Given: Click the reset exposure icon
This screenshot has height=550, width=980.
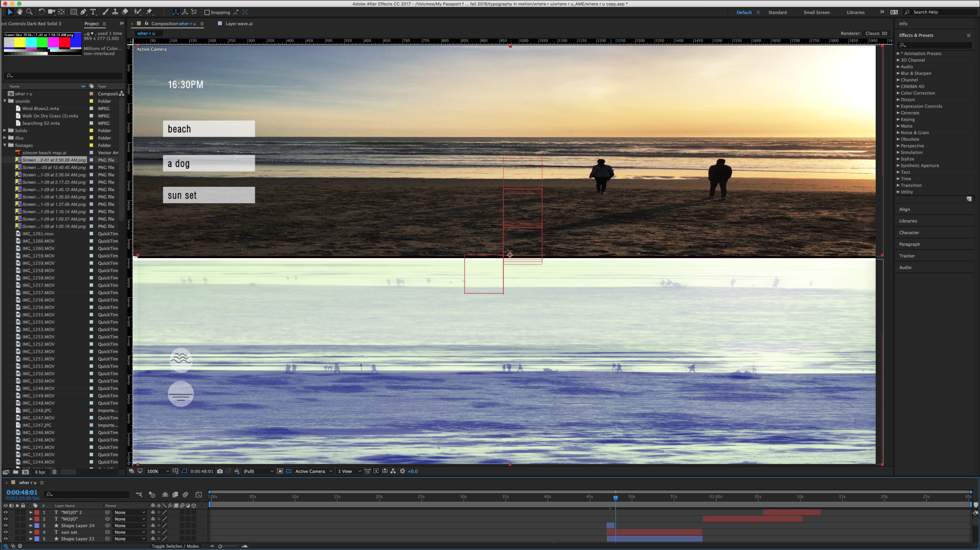Looking at the screenshot, I should (x=403, y=471).
